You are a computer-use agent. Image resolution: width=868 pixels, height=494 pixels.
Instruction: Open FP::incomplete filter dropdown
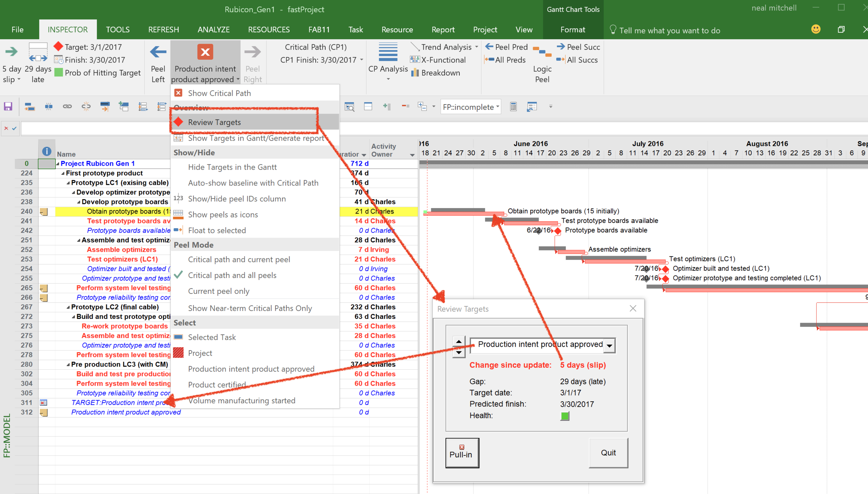coord(498,107)
